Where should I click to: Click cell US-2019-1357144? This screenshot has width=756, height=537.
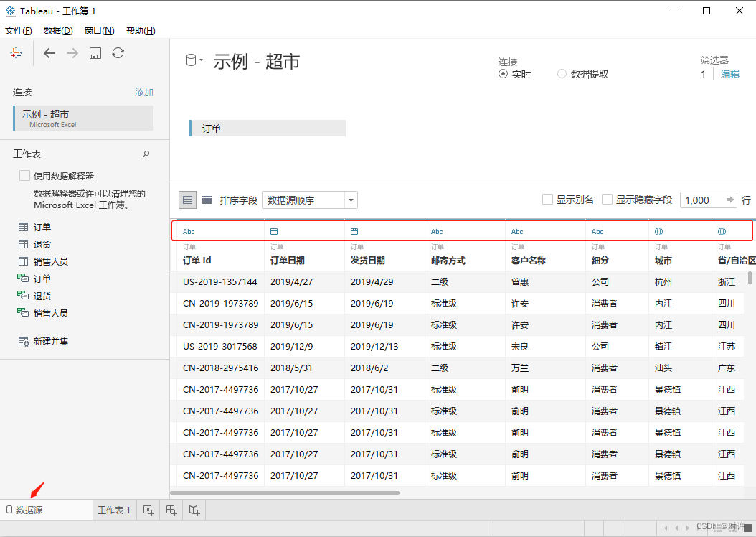click(220, 281)
